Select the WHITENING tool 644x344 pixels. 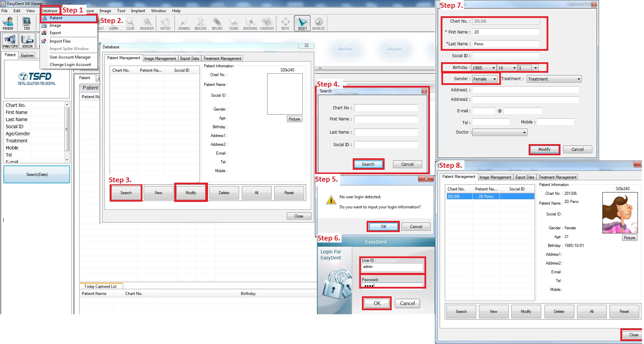click(250, 23)
